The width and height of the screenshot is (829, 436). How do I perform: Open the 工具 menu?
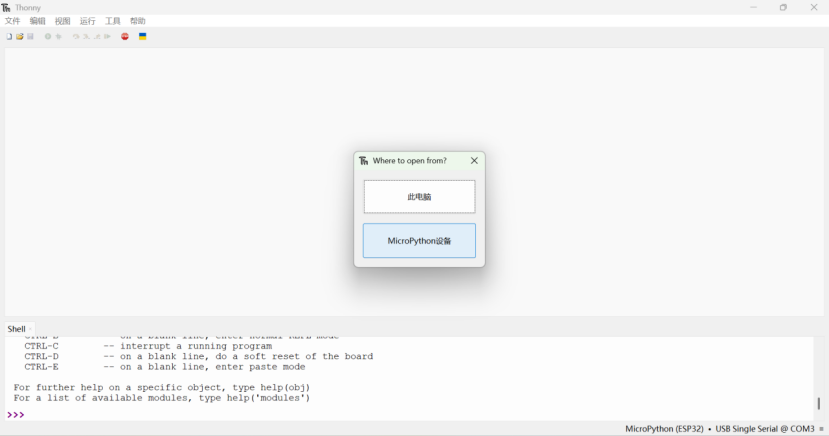point(113,21)
